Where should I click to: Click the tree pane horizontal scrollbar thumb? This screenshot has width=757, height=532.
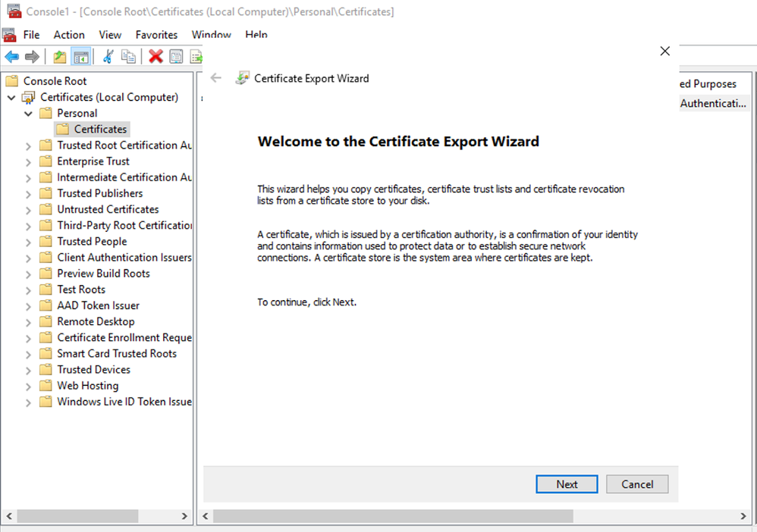point(77,516)
